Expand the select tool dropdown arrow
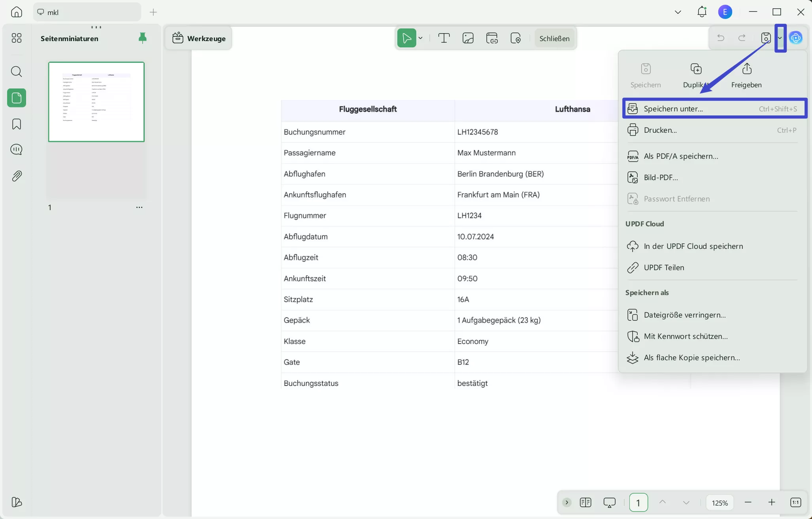 (421, 38)
